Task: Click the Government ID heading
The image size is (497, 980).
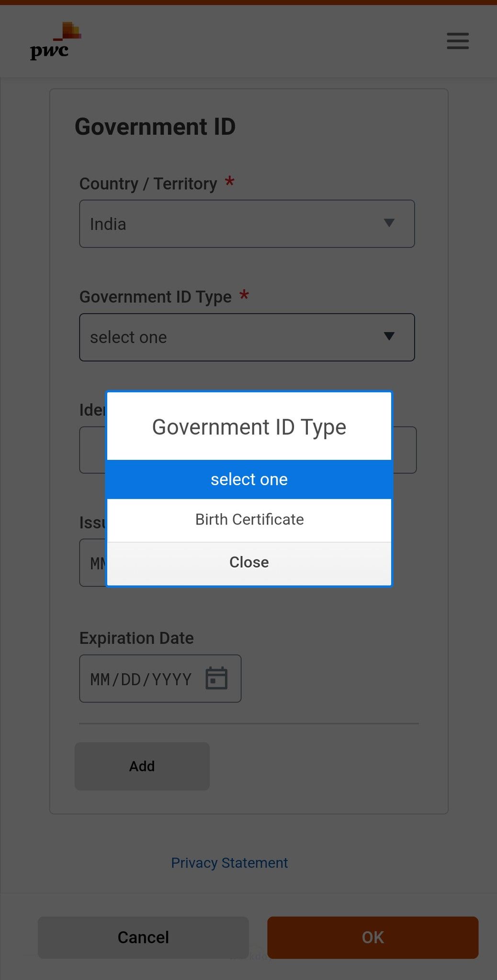Action: pos(155,126)
